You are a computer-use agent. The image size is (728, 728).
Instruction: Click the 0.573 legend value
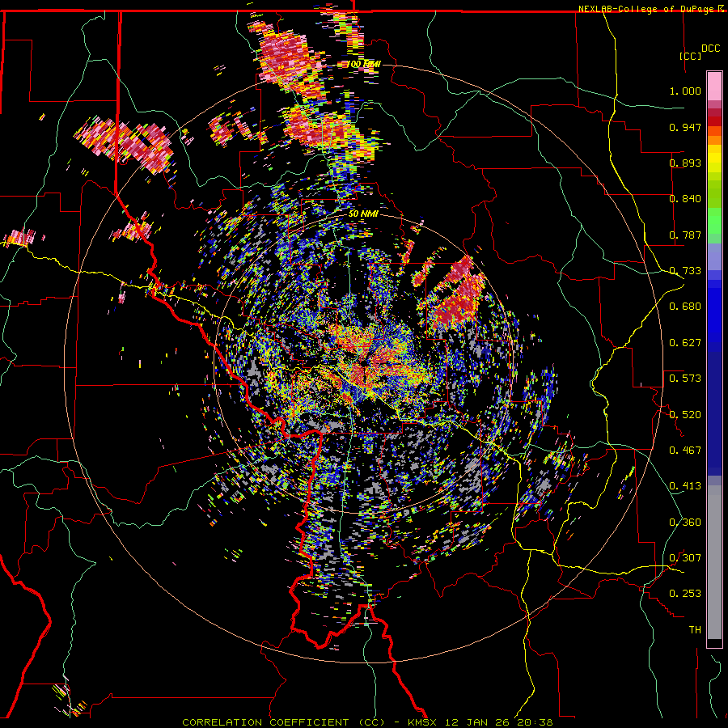[685, 379]
